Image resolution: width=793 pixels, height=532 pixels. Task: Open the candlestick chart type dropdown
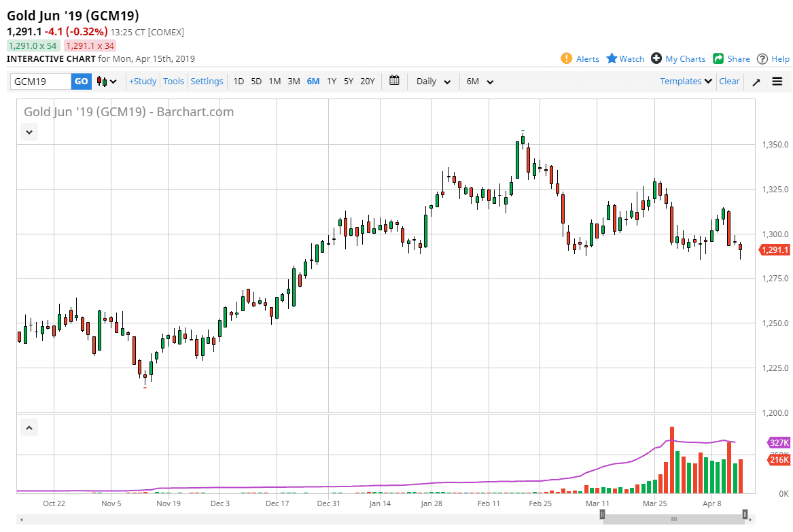coord(107,82)
